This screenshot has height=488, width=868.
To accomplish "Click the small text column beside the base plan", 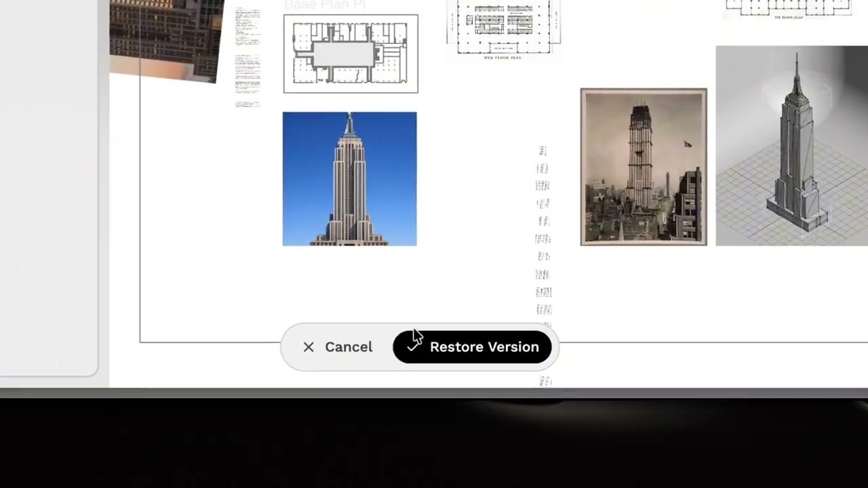I will coord(248,58).
